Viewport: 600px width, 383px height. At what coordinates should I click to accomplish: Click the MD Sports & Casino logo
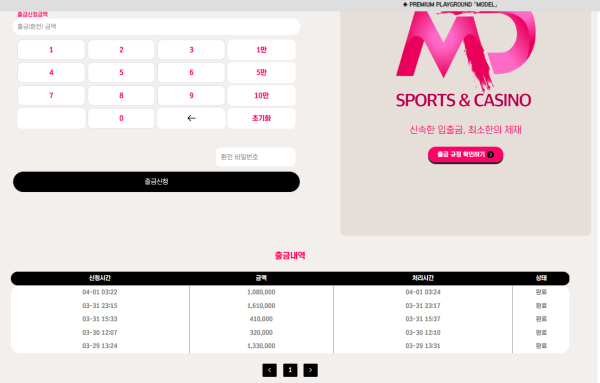point(465,60)
